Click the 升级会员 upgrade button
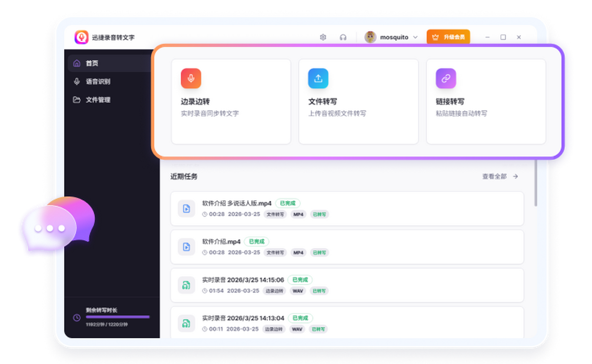 pyautogui.click(x=448, y=37)
